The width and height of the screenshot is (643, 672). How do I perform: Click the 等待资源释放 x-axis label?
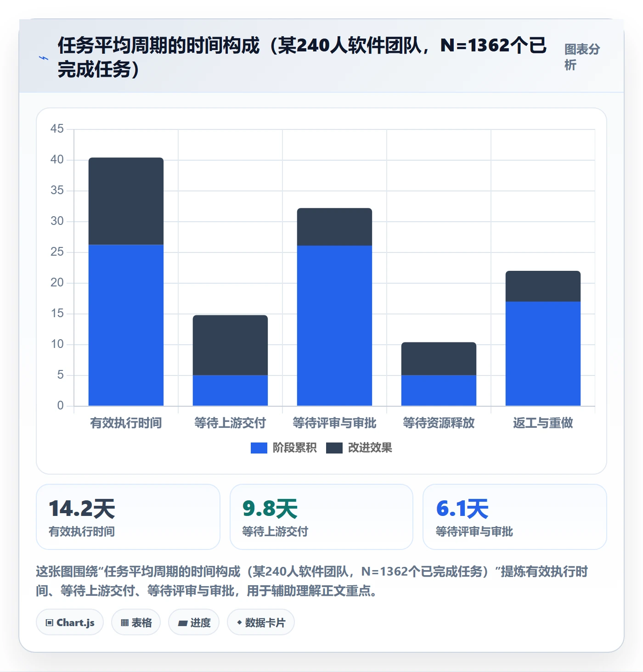coord(439,423)
